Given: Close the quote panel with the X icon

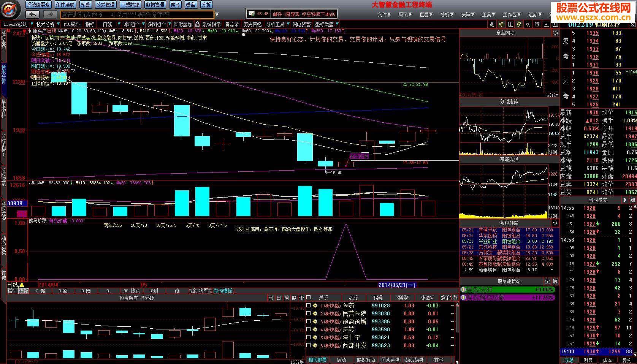Looking at the screenshot, I should click(633, 24).
